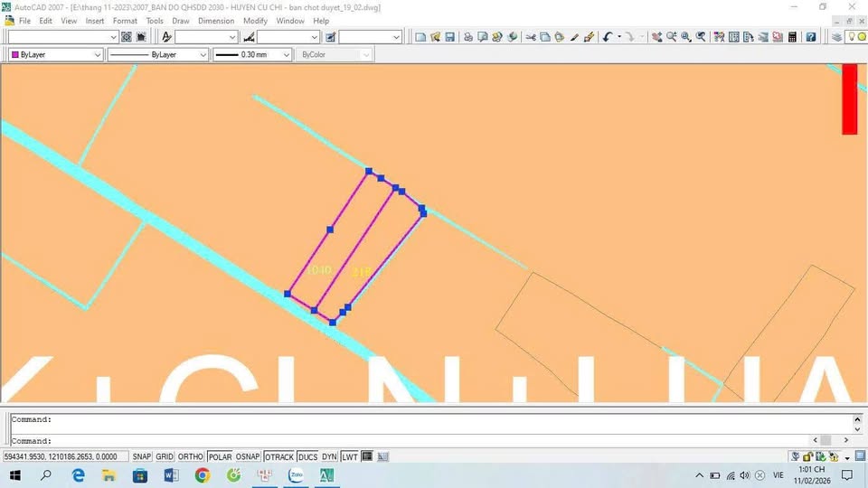Image resolution: width=868 pixels, height=488 pixels.
Task: Open the Dimension menu
Action: point(216,21)
